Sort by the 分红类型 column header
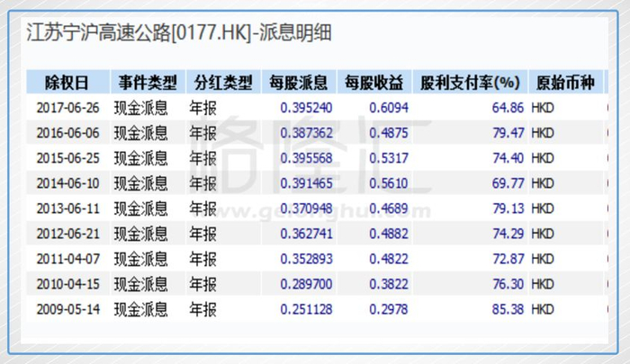Image resolution: width=630 pixels, height=364 pixels. 223,83
